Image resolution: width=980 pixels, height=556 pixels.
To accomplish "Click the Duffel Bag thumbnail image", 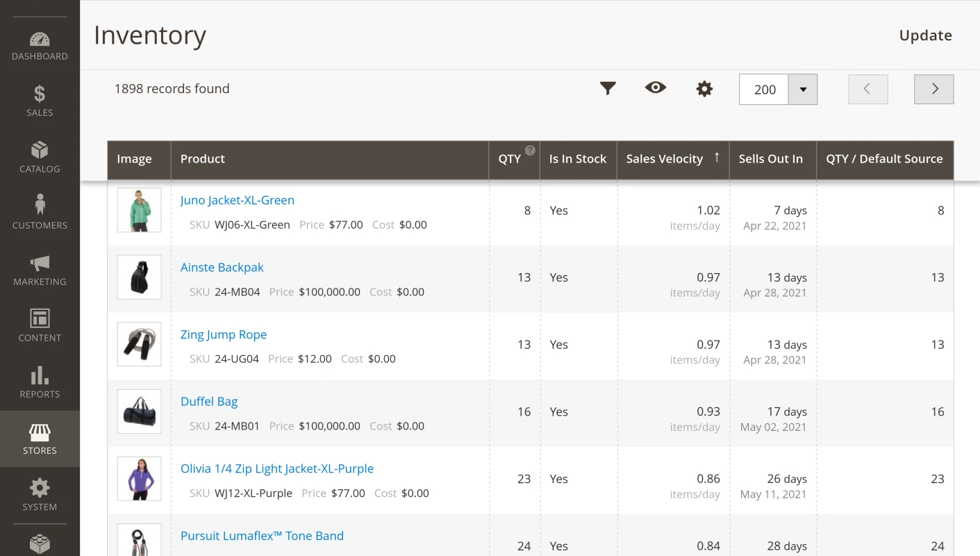I will tap(139, 411).
